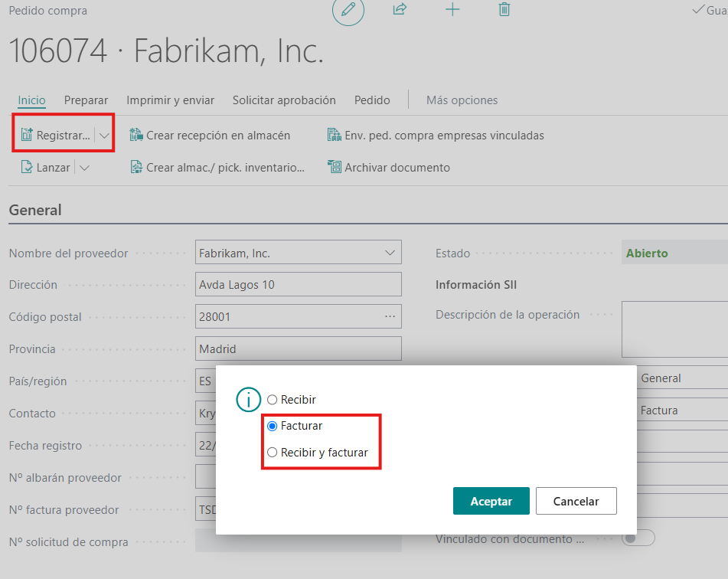Click the Descripción de la operación text box
This screenshot has width=728, height=579.
click(x=674, y=329)
